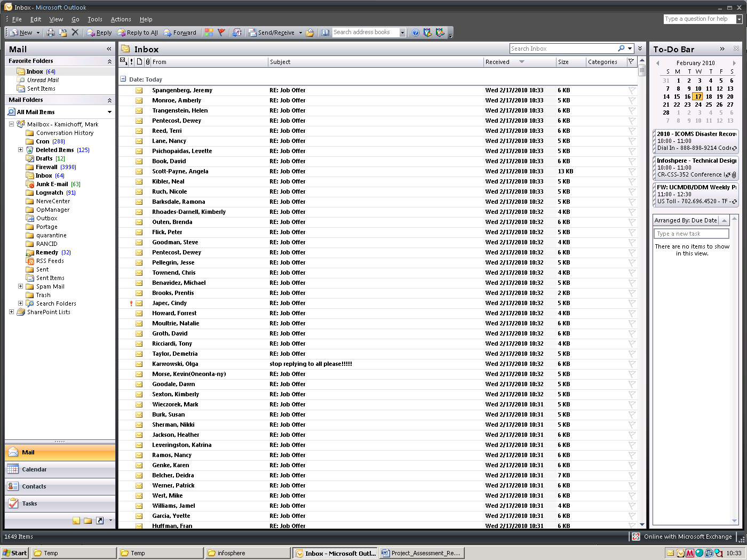Click the Exchange connection status icon
Viewport: 747px width, 560px height.
[x=636, y=537]
